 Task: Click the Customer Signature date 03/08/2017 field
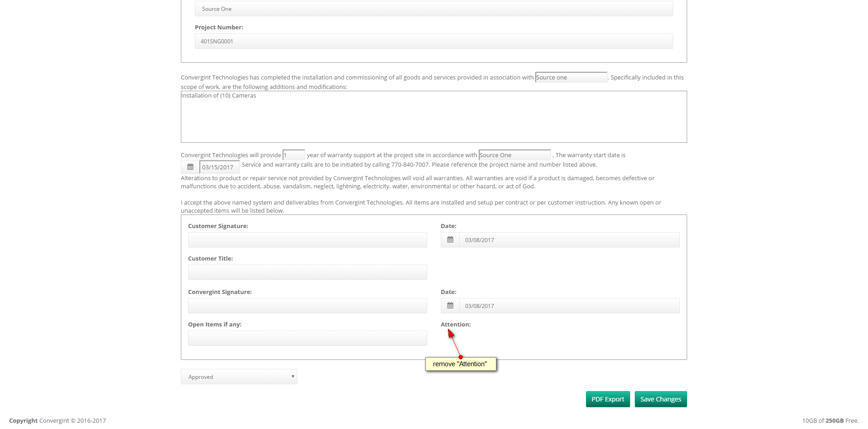click(x=569, y=240)
